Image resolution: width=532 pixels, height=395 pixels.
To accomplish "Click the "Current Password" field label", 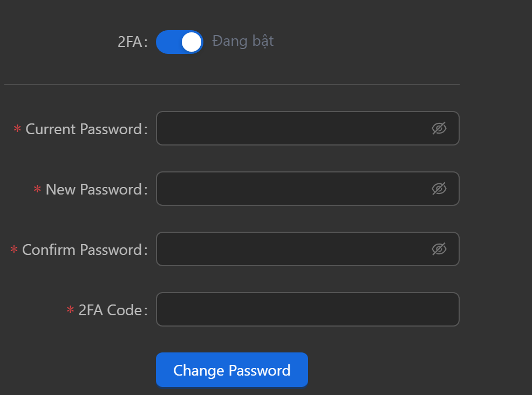I will [84, 129].
